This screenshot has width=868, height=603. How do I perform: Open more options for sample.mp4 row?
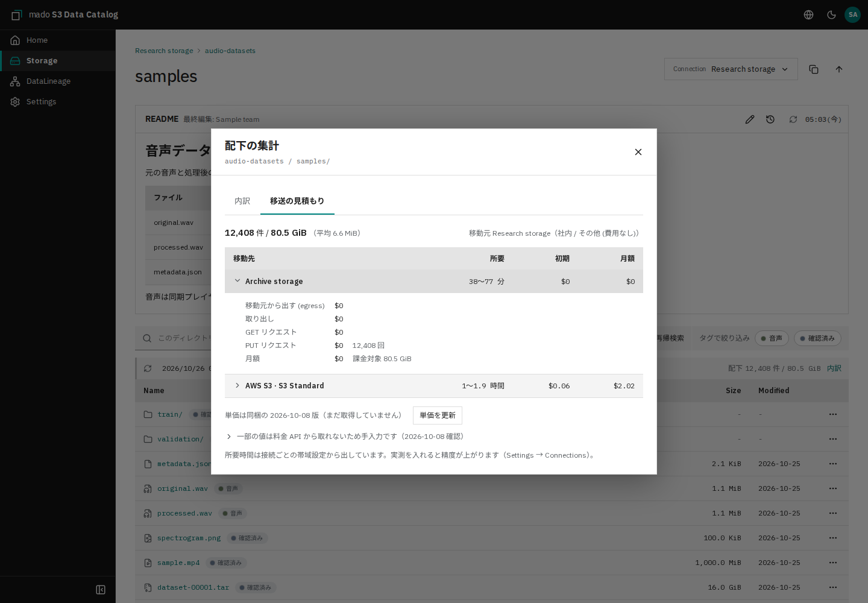(x=833, y=563)
